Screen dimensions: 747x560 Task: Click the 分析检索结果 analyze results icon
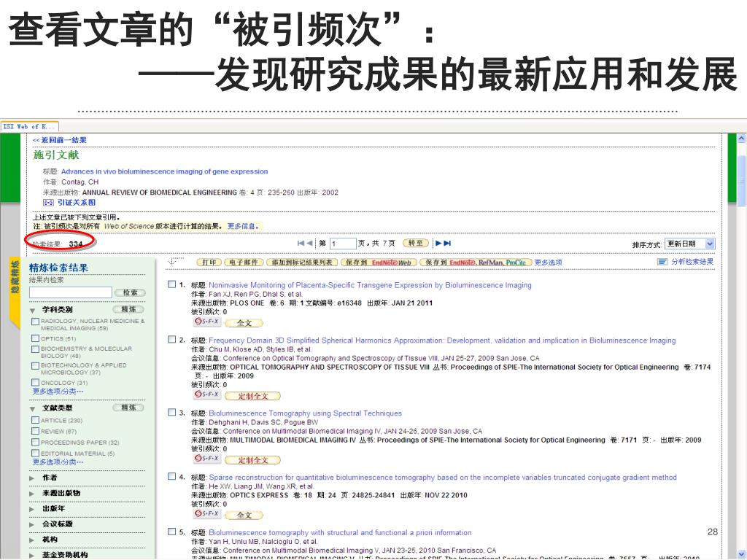coord(662,262)
